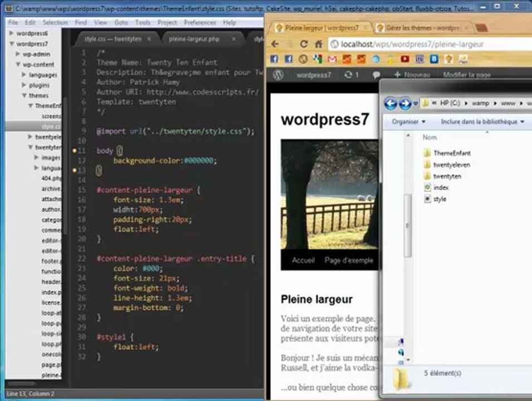Open the Organiser dropdown in Explorer
Image resolution: width=532 pixels, height=401 pixels.
408,121
